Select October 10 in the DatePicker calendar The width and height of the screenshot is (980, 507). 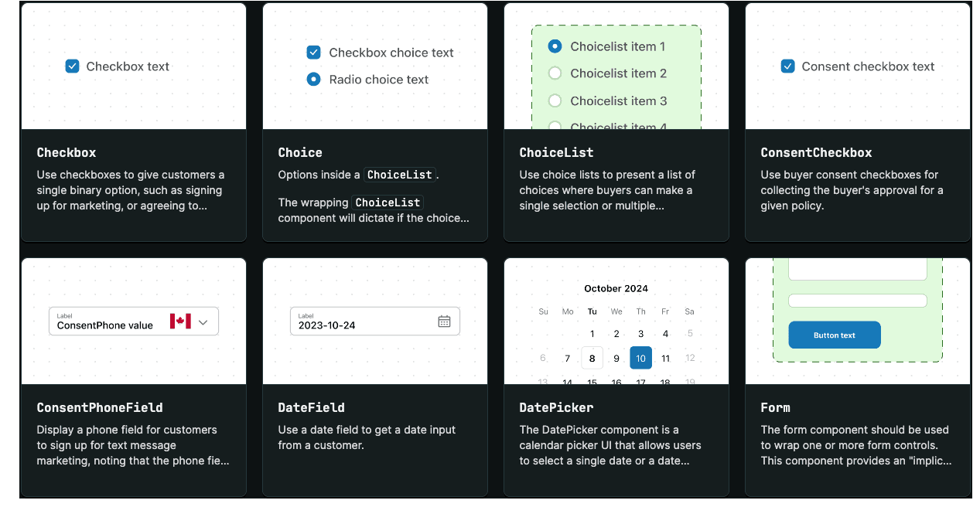click(640, 357)
